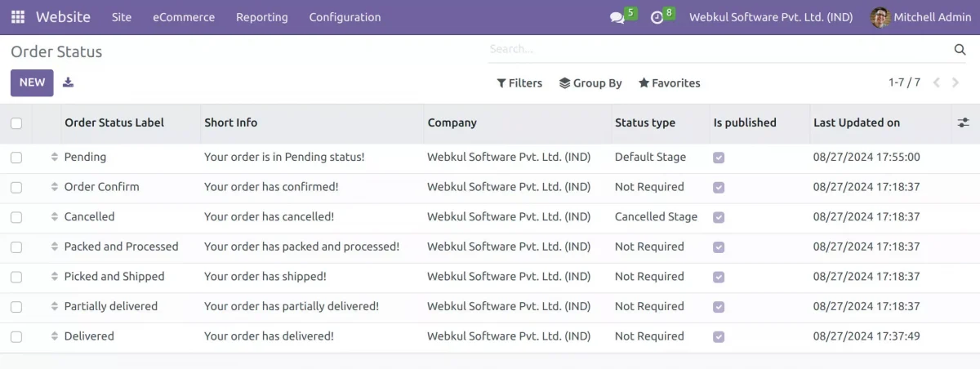Open the Filters dropdown
Image resolution: width=980 pixels, height=369 pixels.
519,82
